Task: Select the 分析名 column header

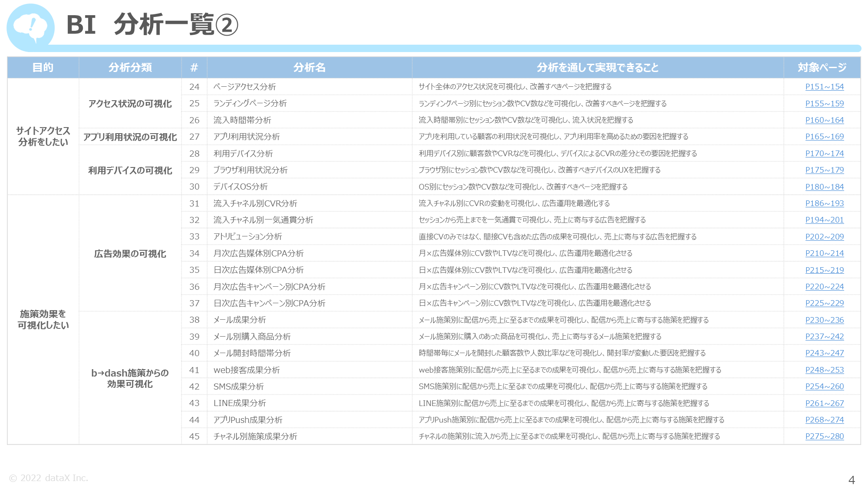Action: (309, 68)
